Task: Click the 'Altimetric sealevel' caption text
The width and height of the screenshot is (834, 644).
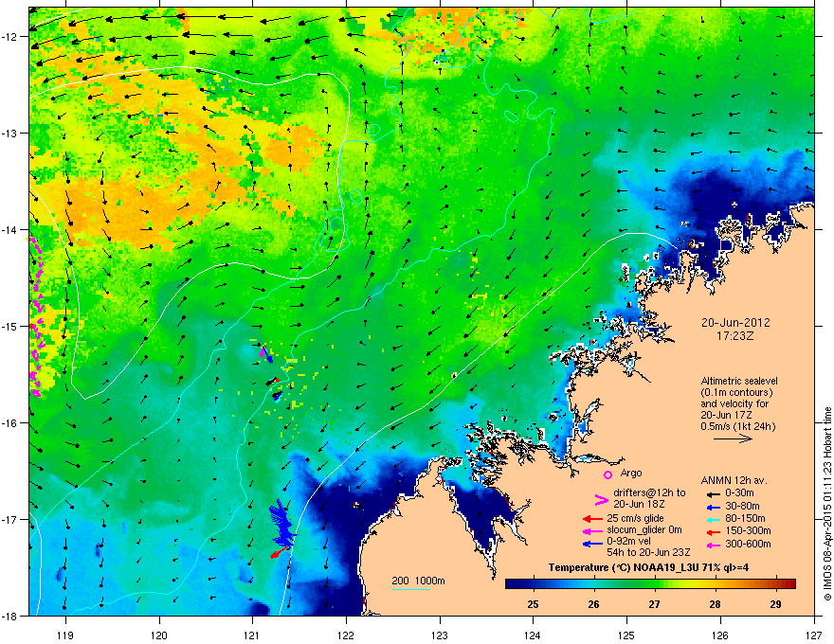Action: tap(739, 381)
